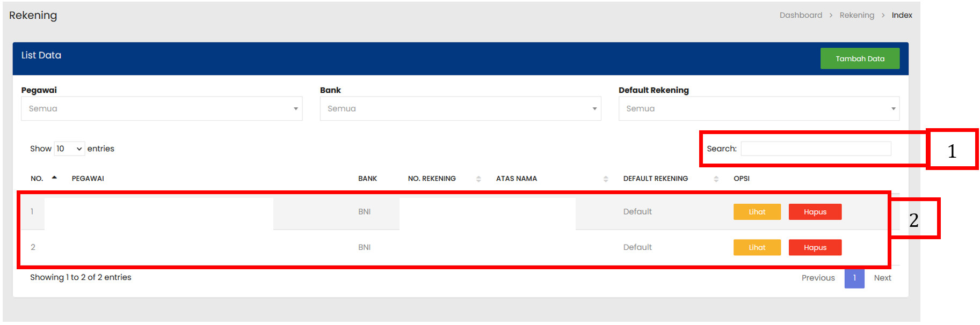Sort table by ATAS NAMA sort icon
This screenshot has width=980, height=325.
606,179
